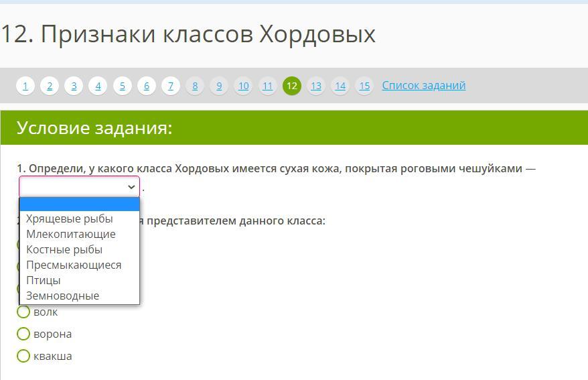
Task: Pick Хрящевые рыбы from the list
Action: click(x=69, y=218)
